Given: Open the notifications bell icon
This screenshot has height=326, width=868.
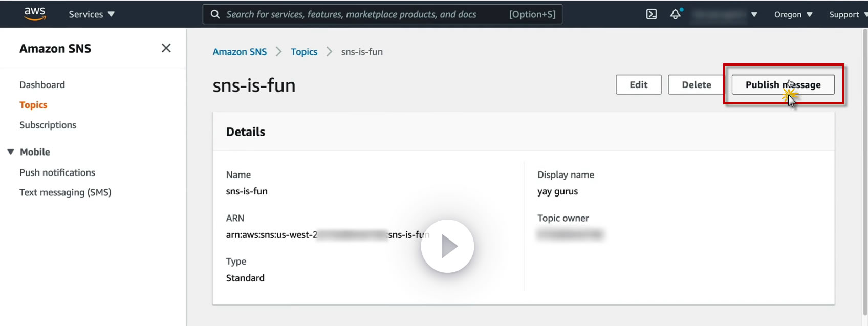Looking at the screenshot, I should tap(676, 14).
